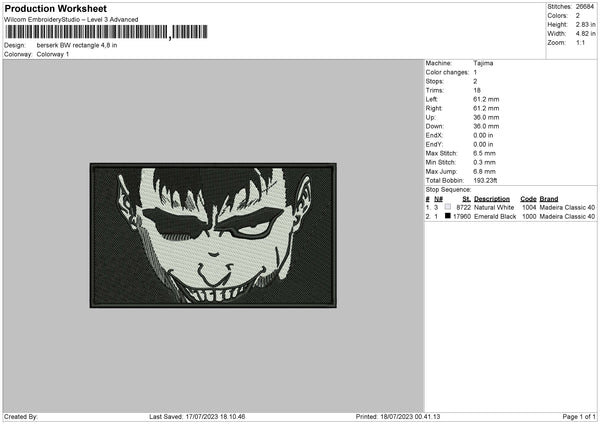Click the stitch count '17960'
This screenshot has width=600, height=424.
point(462,217)
